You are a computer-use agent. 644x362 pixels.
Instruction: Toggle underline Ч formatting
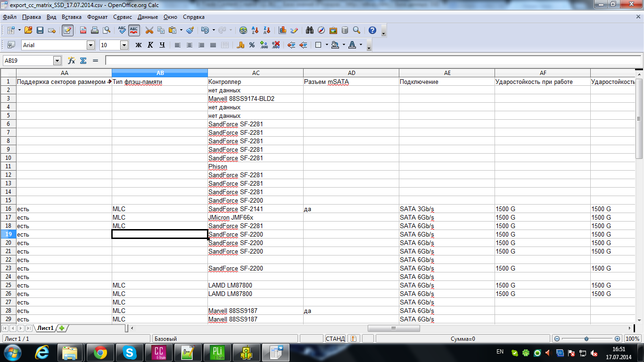pos(162,45)
